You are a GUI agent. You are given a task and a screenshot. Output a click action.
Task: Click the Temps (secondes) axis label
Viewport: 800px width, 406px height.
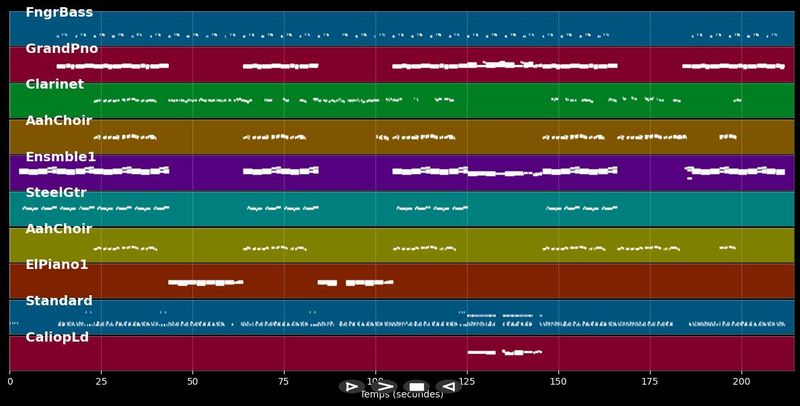click(402, 395)
